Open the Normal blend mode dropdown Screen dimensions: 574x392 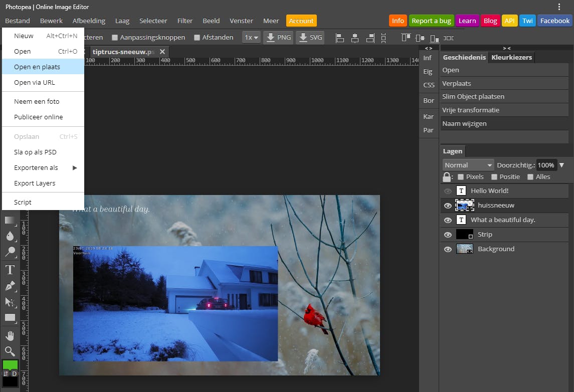click(468, 165)
